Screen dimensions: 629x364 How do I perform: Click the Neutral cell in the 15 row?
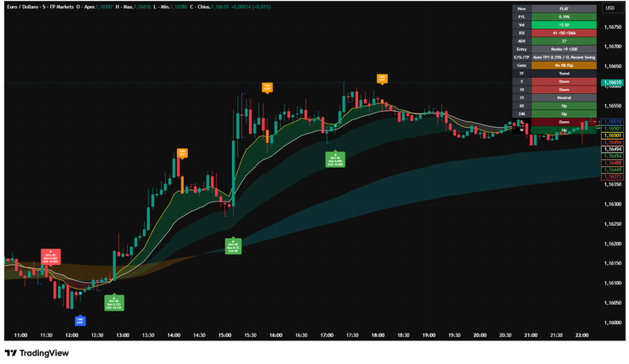(x=564, y=97)
